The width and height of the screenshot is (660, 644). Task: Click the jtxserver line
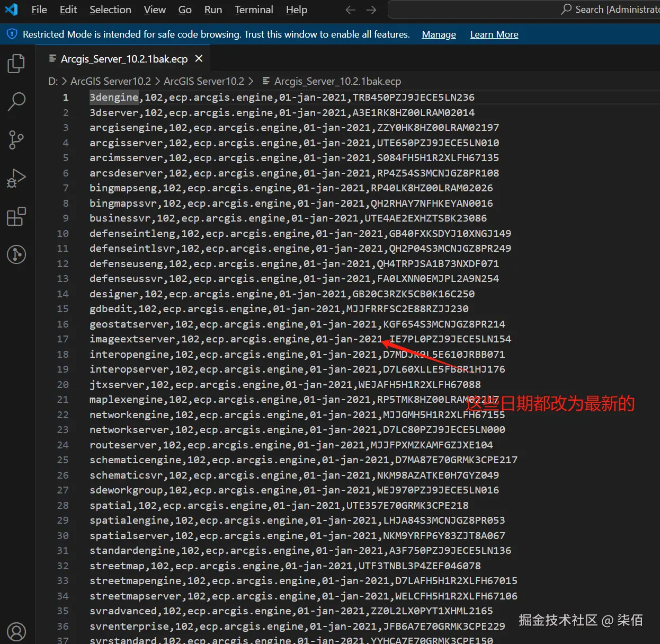point(285,384)
